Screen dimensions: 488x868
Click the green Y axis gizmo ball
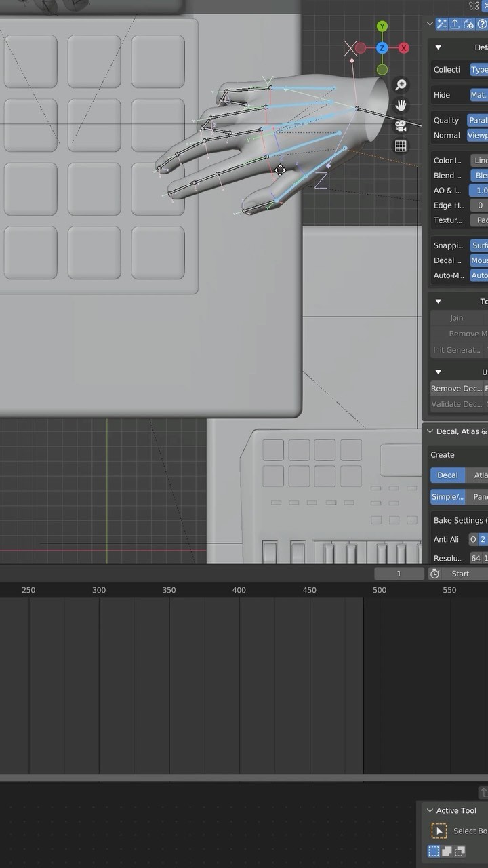coord(382,26)
